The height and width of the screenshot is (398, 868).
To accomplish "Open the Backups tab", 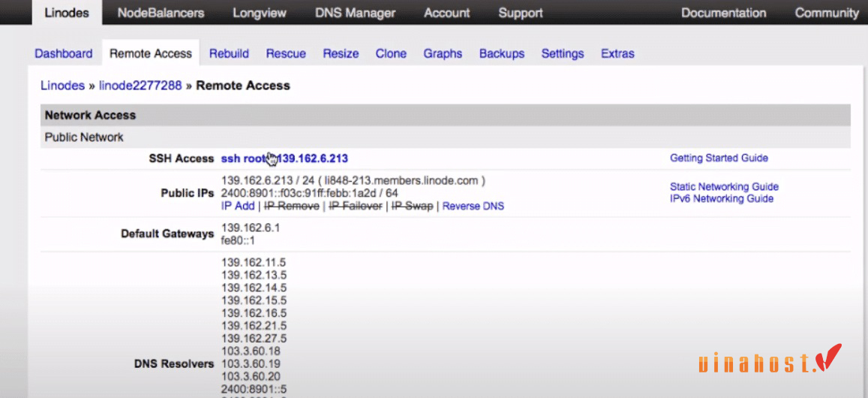I will tap(501, 53).
